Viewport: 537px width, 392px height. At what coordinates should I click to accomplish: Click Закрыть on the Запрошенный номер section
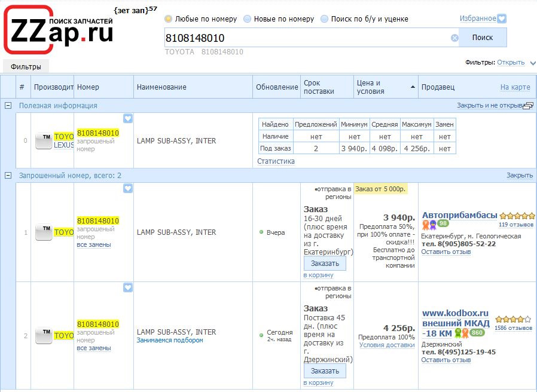(x=520, y=175)
